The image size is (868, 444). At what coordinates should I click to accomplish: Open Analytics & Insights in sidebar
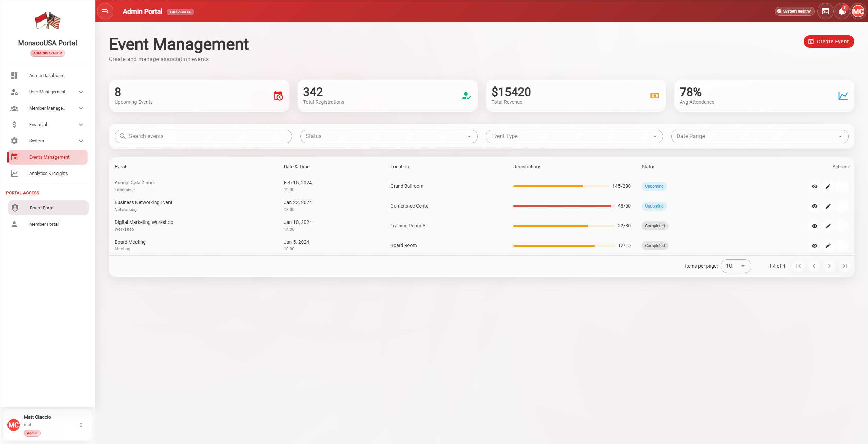point(48,174)
